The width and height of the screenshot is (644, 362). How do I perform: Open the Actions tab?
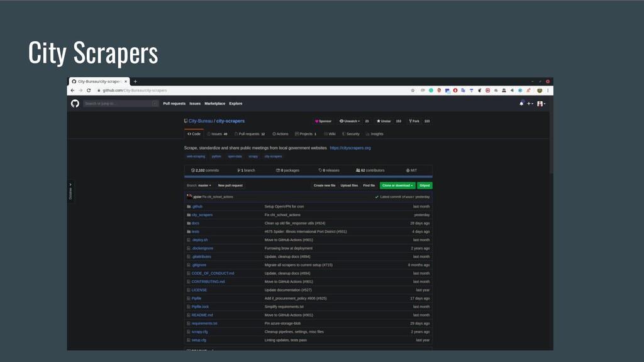[x=280, y=134]
